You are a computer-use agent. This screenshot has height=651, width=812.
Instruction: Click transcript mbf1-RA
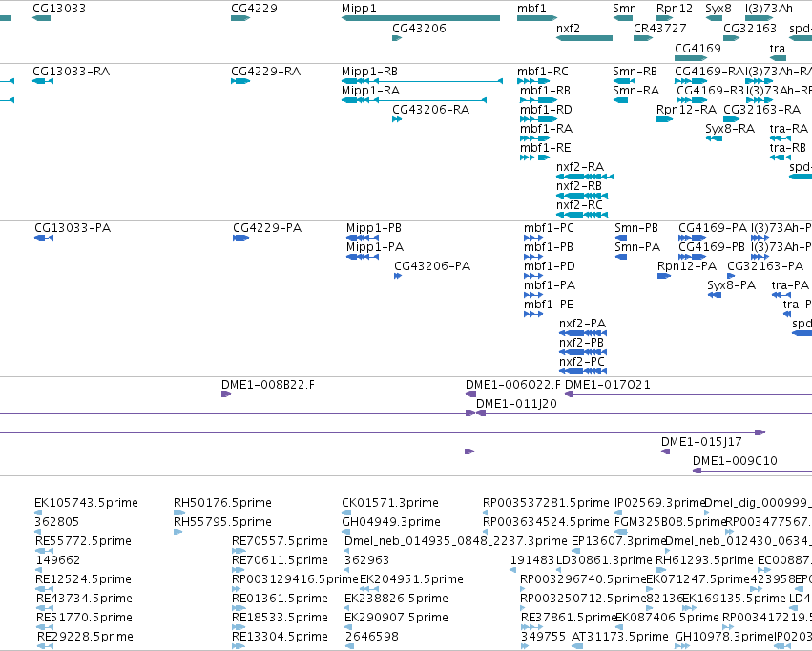(x=546, y=129)
